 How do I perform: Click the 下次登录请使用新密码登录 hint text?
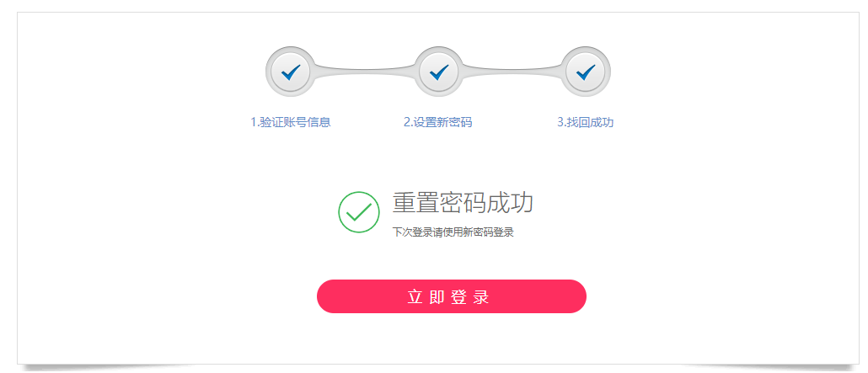coord(453,232)
